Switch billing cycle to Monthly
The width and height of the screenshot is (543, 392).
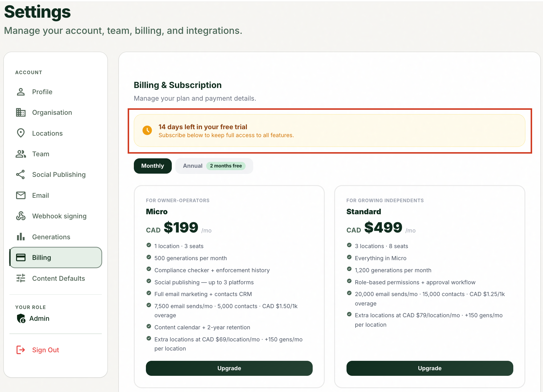point(153,166)
